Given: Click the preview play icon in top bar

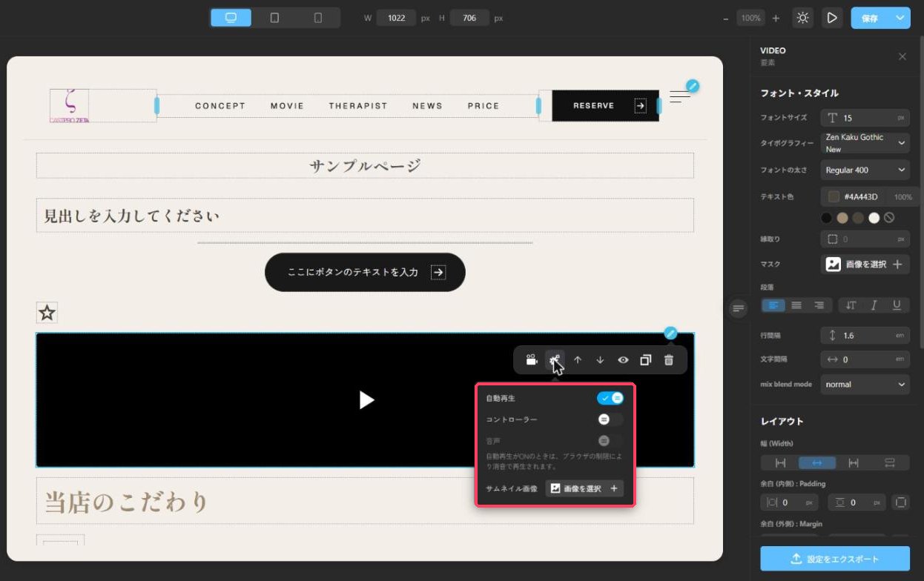Looking at the screenshot, I should point(832,18).
